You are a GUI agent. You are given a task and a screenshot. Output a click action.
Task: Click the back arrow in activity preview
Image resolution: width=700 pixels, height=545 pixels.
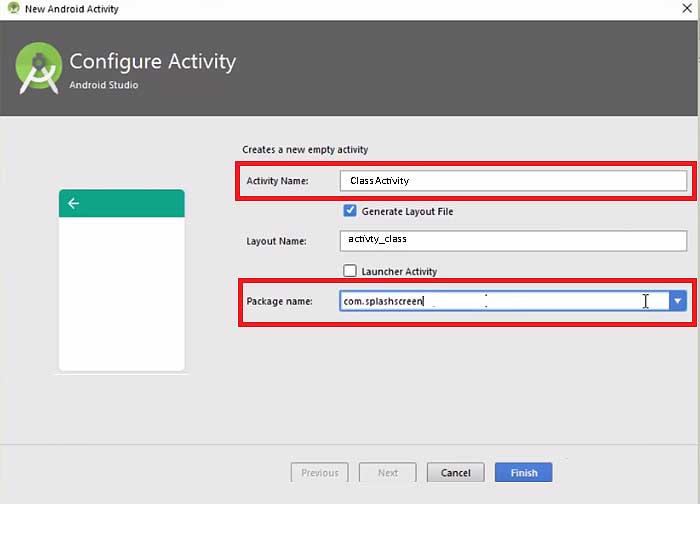[x=74, y=204]
